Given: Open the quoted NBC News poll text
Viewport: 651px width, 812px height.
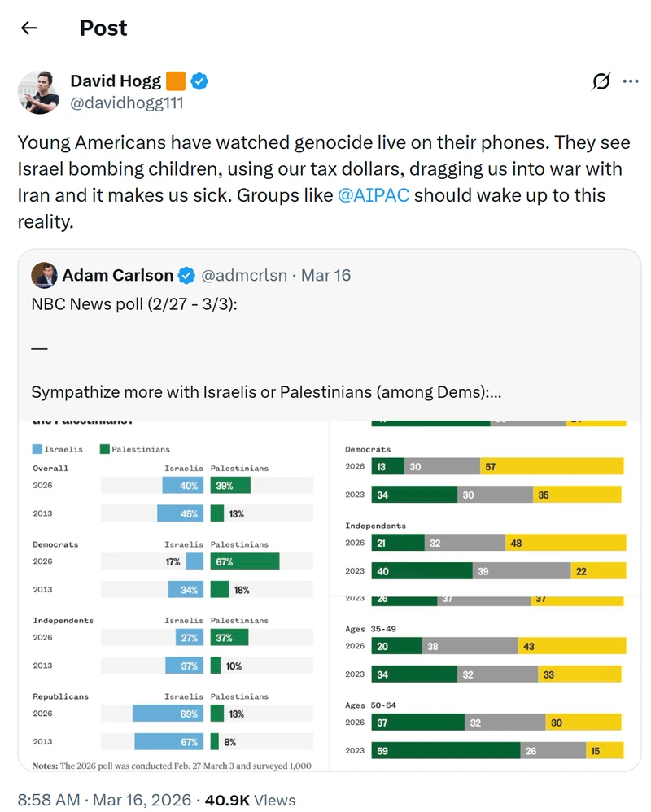Looking at the screenshot, I should click(266, 348).
